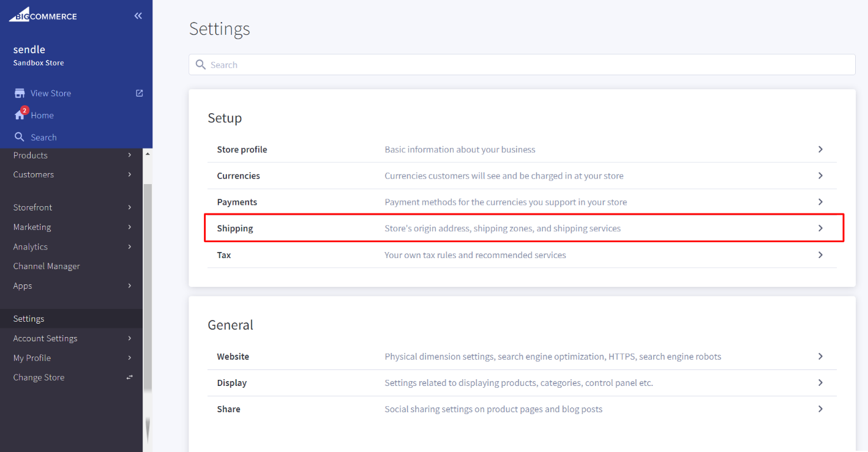Open Home via the house icon with badge
This screenshot has height=452, width=868.
21,115
